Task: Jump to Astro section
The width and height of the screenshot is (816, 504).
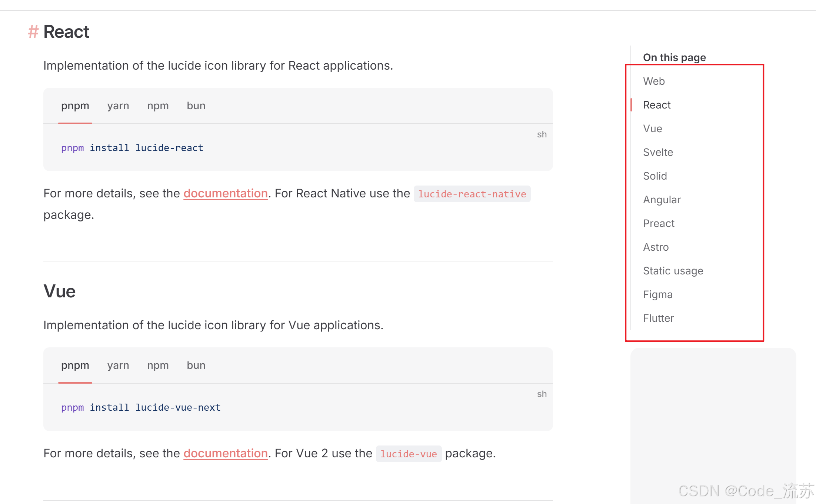Action: click(x=656, y=247)
